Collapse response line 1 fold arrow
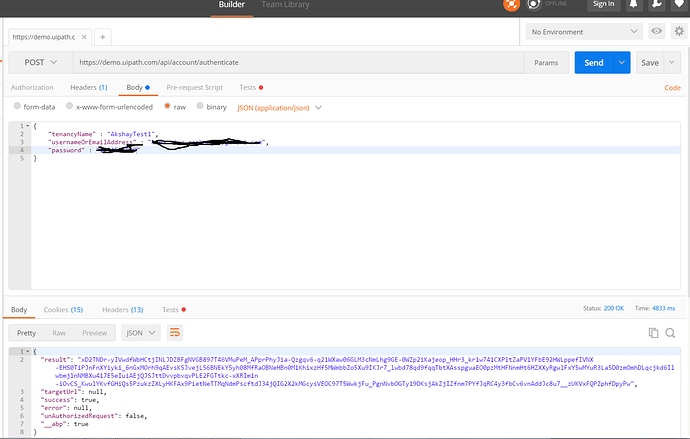This screenshot has height=439, width=690. (28, 351)
